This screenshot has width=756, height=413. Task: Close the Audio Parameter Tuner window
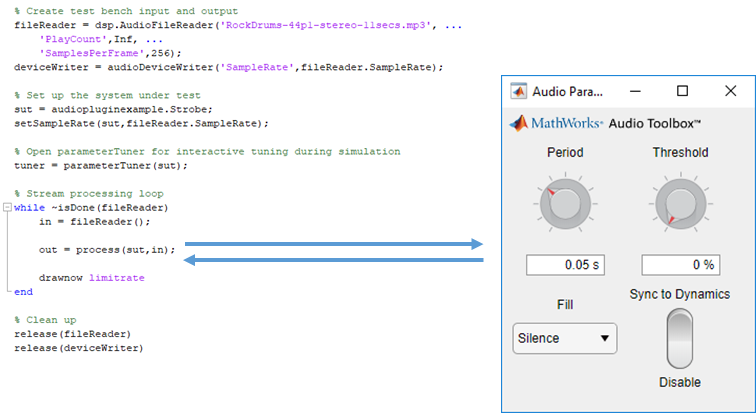point(730,91)
